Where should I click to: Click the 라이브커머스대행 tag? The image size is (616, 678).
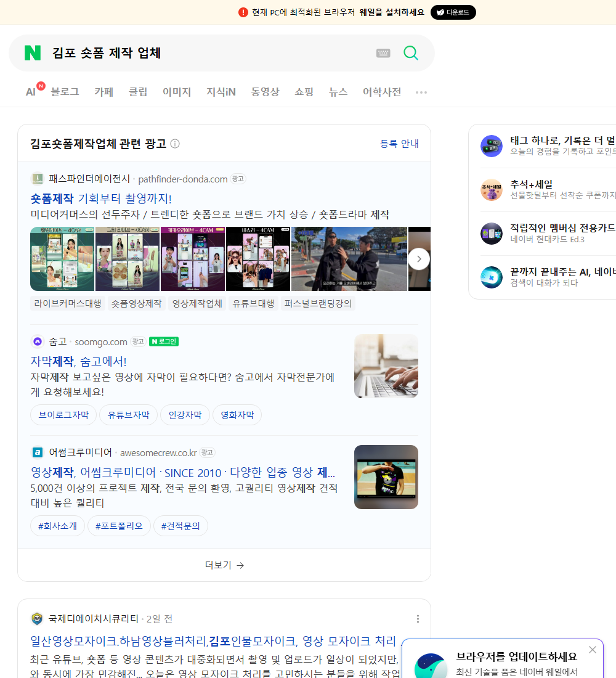tap(67, 303)
